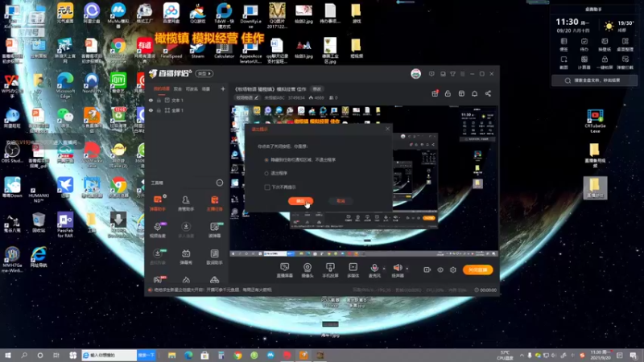Click the user avatar in title bar
This screenshot has height=362, width=644.
pos(415,74)
